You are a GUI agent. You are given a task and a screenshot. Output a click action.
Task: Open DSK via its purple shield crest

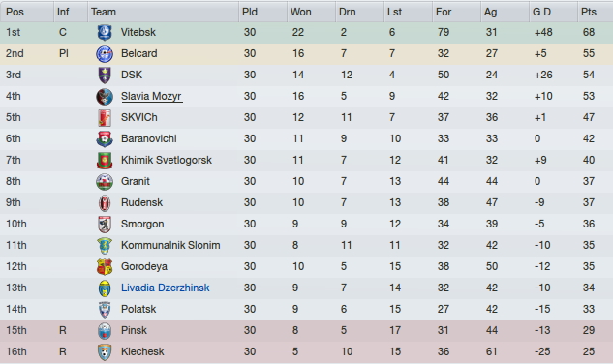tap(105, 76)
